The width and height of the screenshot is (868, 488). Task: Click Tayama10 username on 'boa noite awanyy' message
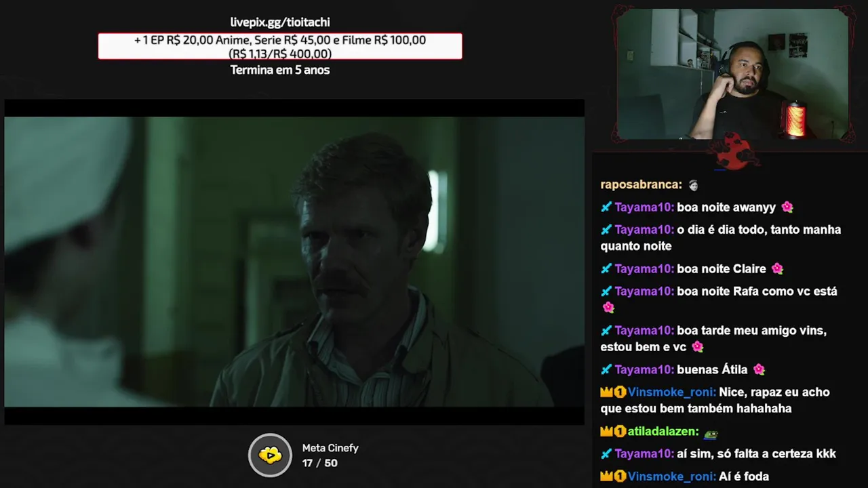(644, 207)
